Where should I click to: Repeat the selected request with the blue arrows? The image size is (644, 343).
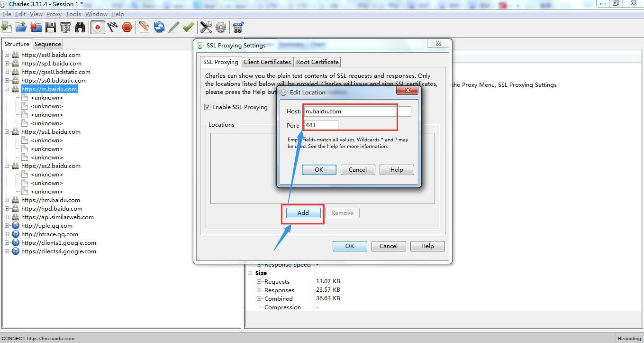159,27
